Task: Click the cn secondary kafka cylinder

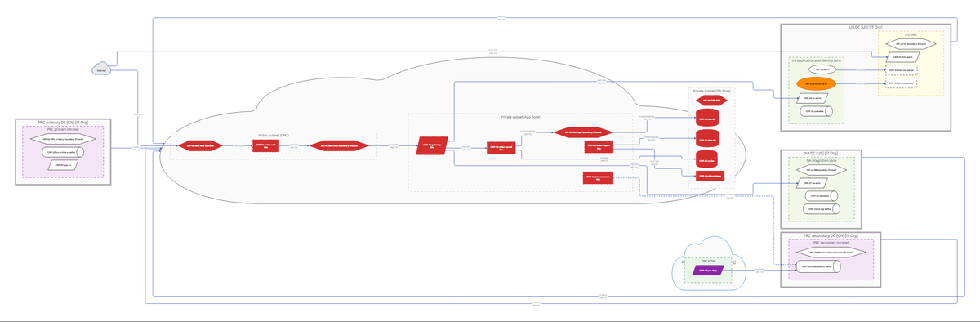Action: [818, 266]
